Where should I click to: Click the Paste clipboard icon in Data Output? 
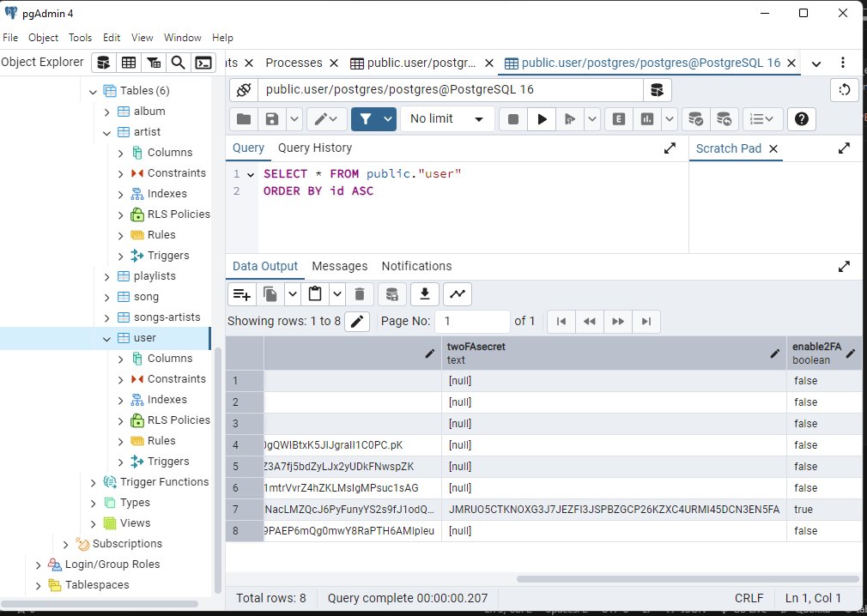[x=315, y=294]
